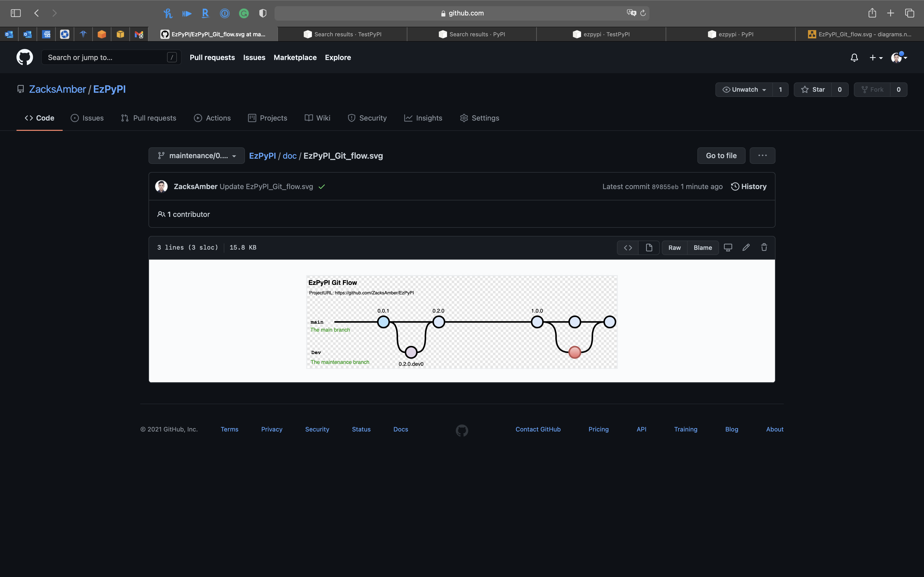The width and height of the screenshot is (924, 577).
Task: Click the GitHub Octocat home icon
Action: [x=24, y=57]
